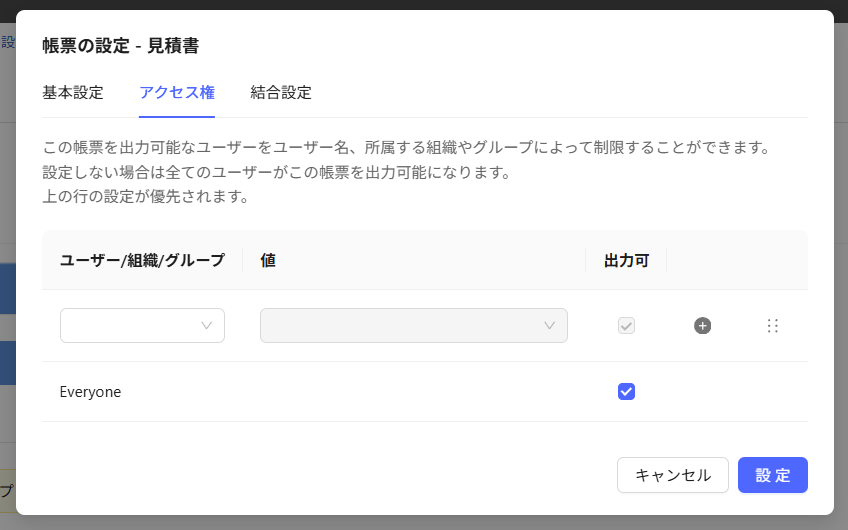Screen dimensions: 848x530
Task: Click the 出力可 column header
Action: click(626, 260)
